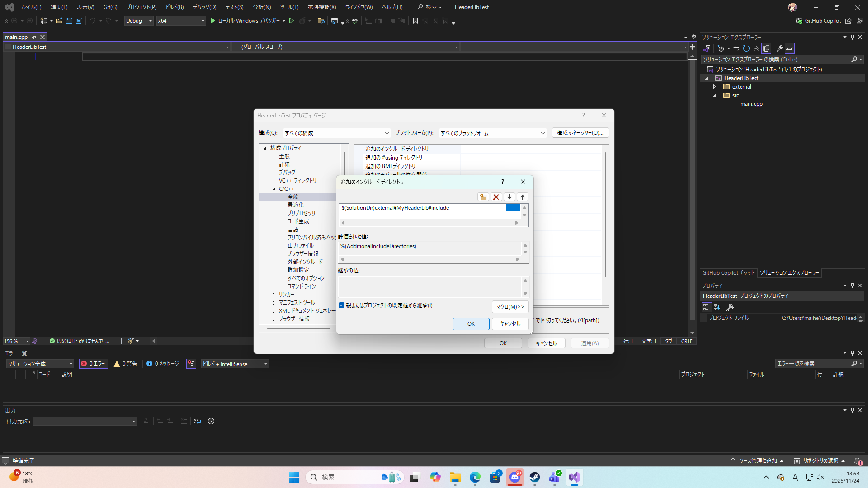The image size is (868, 488).
Task: Click the red X delete line icon
Action: pos(496,197)
